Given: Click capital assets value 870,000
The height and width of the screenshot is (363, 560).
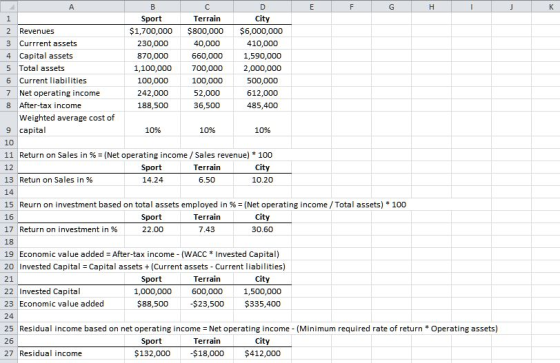Looking at the screenshot, I should point(153,56).
